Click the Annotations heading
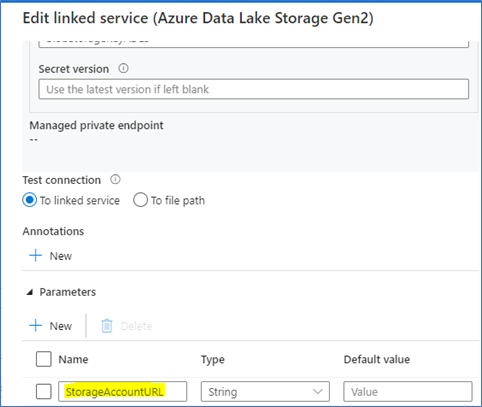 (53, 231)
